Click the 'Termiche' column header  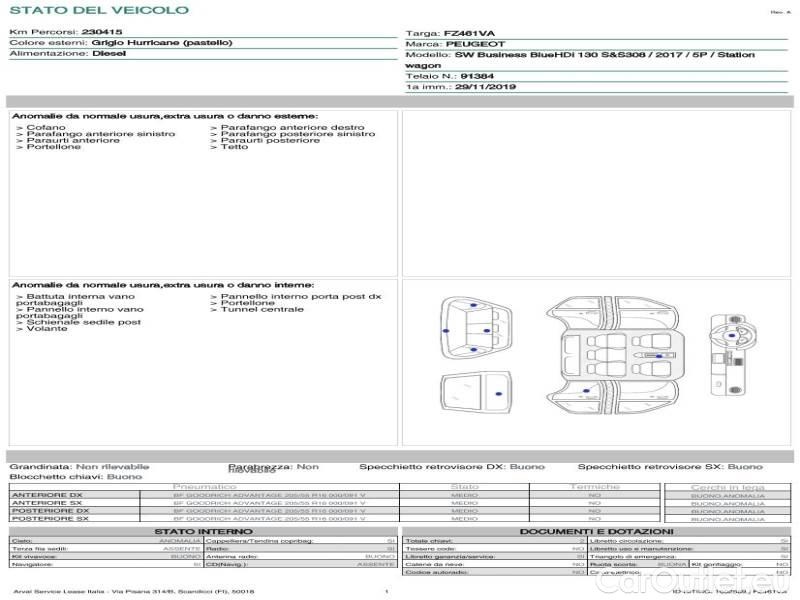coord(595,487)
